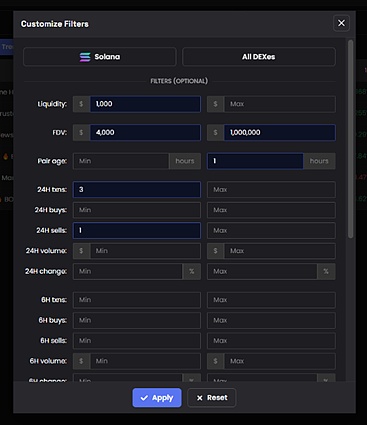
Task: Click the Liquidity Max field
Action: coord(280,104)
